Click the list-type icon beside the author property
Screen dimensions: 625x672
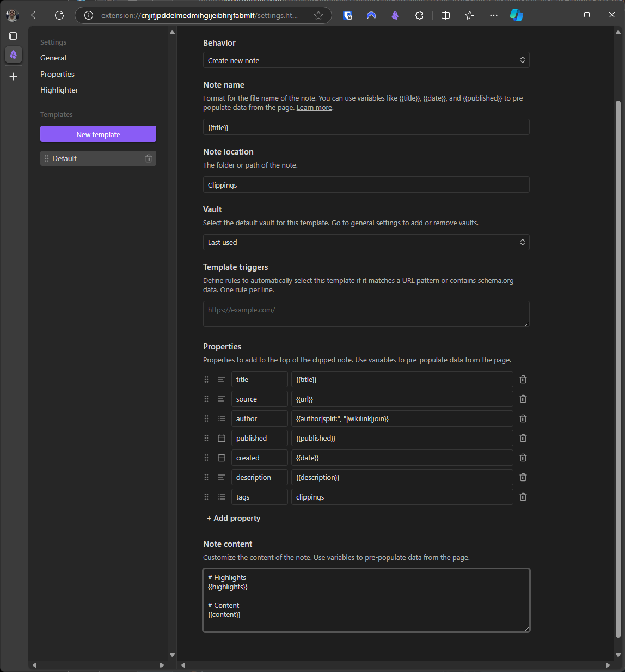(x=221, y=418)
